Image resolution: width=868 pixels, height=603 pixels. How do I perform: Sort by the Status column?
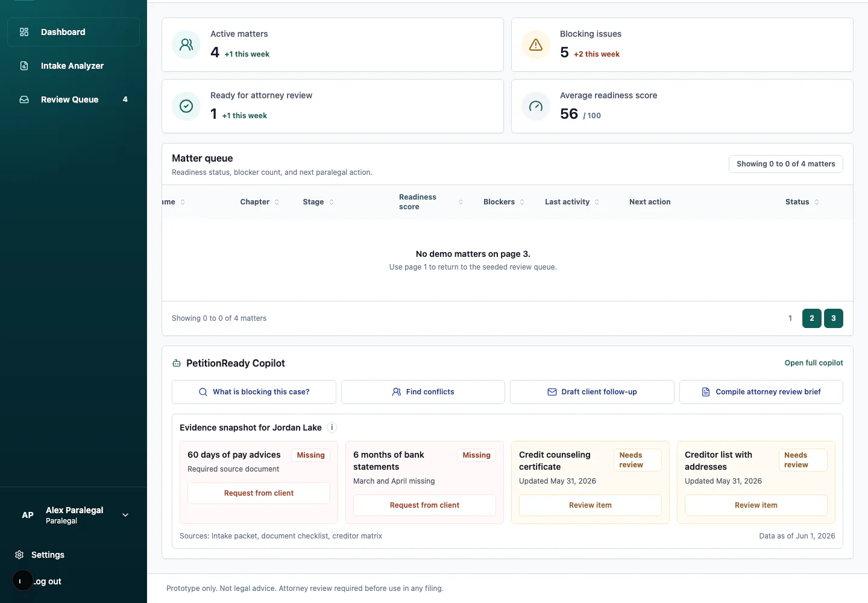point(802,202)
